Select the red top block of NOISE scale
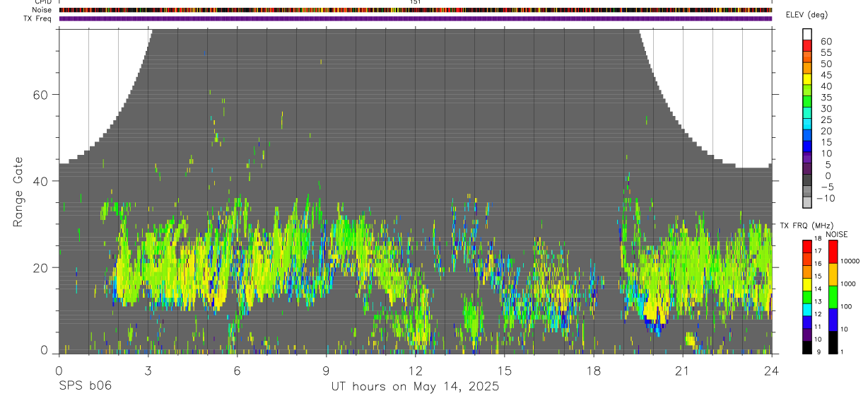The image size is (868, 401). pyautogui.click(x=833, y=252)
